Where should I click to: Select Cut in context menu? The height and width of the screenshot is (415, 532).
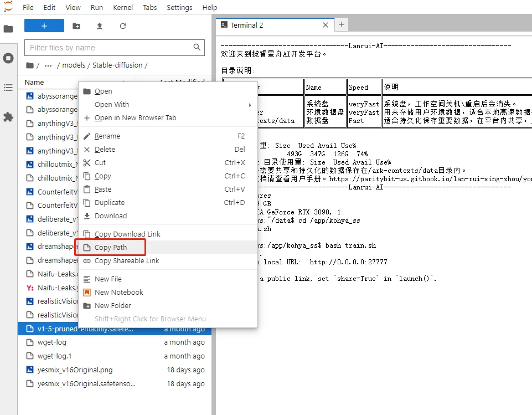coord(168,163)
